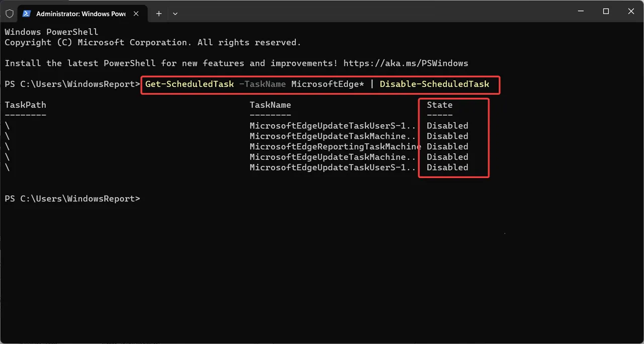The width and height of the screenshot is (644, 344).
Task: Click the Windows PowerShell heading line
Action: coord(51,32)
